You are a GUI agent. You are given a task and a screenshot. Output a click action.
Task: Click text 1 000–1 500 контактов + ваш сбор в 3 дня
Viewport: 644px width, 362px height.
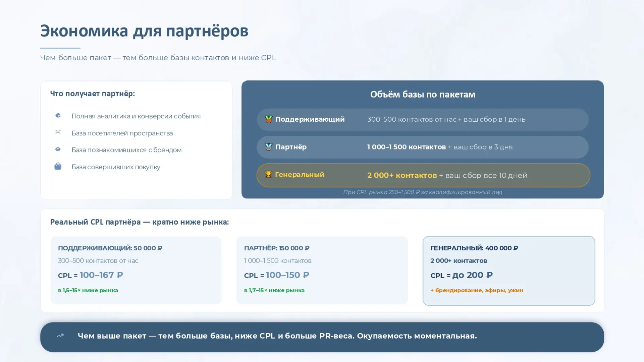440,147
